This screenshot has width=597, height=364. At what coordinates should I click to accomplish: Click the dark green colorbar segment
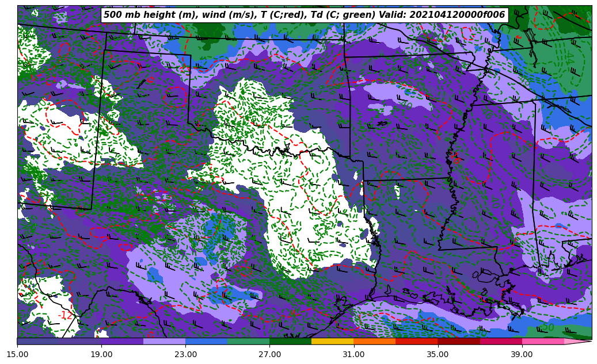click(x=291, y=341)
